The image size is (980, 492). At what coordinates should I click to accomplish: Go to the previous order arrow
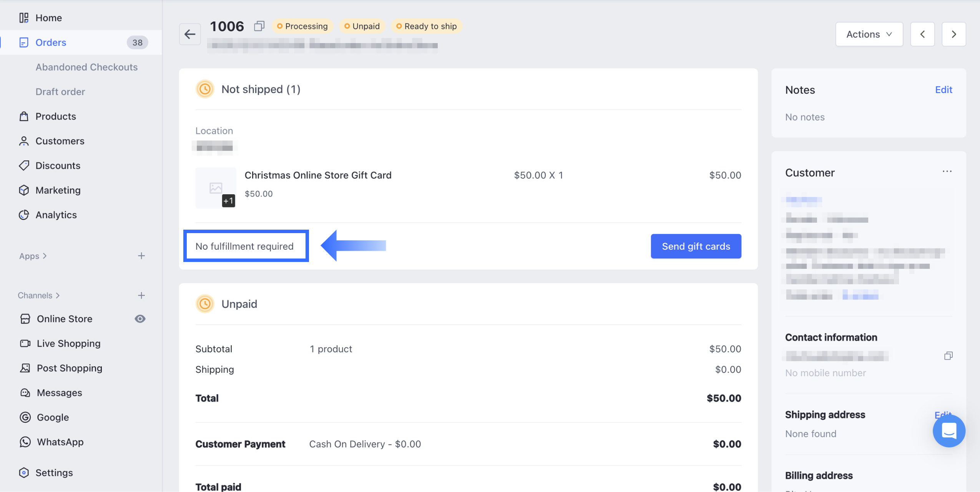coord(922,34)
